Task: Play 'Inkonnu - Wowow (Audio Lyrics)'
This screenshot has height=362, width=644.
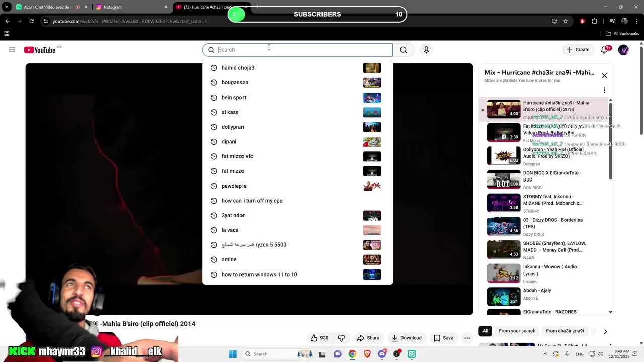Action: (x=543, y=274)
